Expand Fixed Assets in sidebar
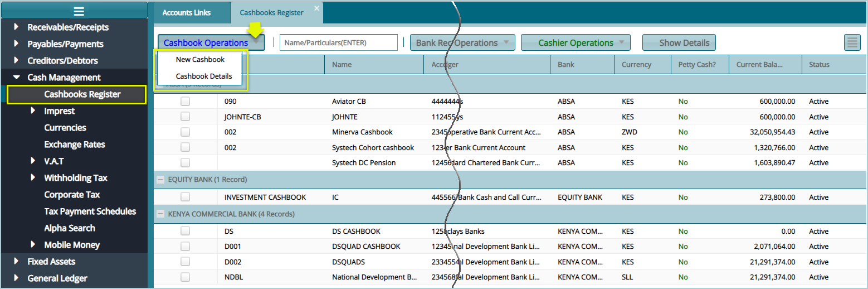The image size is (868, 289). tap(16, 261)
